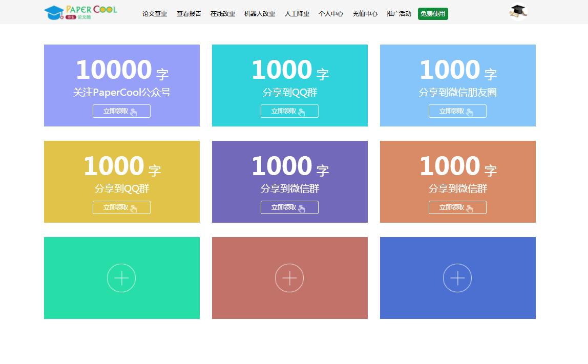
Task: Click 分享到微信群 text on the purple card
Action: coord(289,188)
